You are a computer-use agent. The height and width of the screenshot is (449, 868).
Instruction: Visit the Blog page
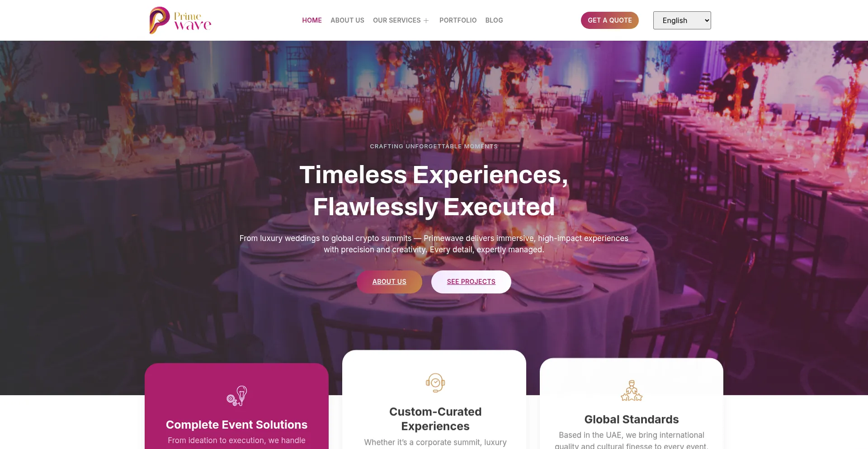[x=494, y=20]
